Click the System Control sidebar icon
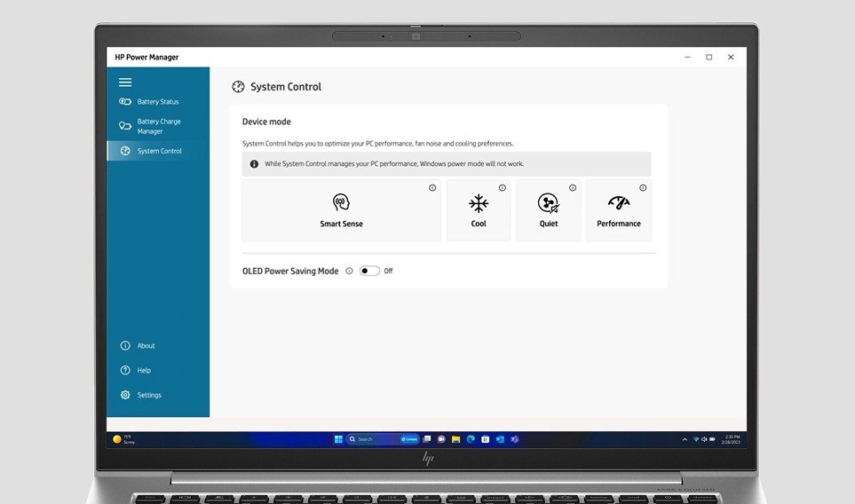Screen dimensions: 855x504 [125, 151]
